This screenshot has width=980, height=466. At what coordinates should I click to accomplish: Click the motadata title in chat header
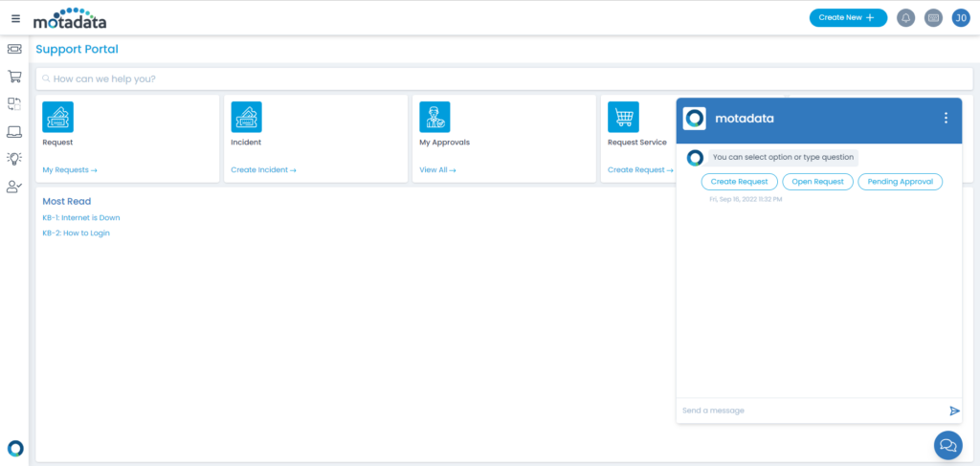(x=745, y=118)
